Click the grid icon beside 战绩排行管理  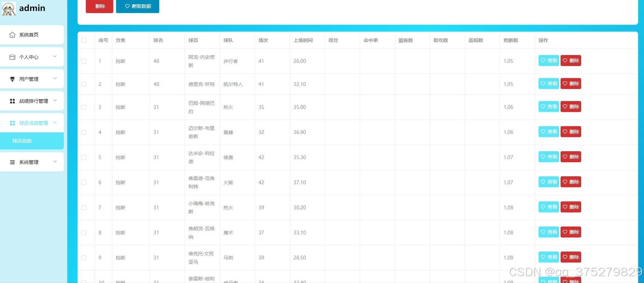click(x=12, y=101)
